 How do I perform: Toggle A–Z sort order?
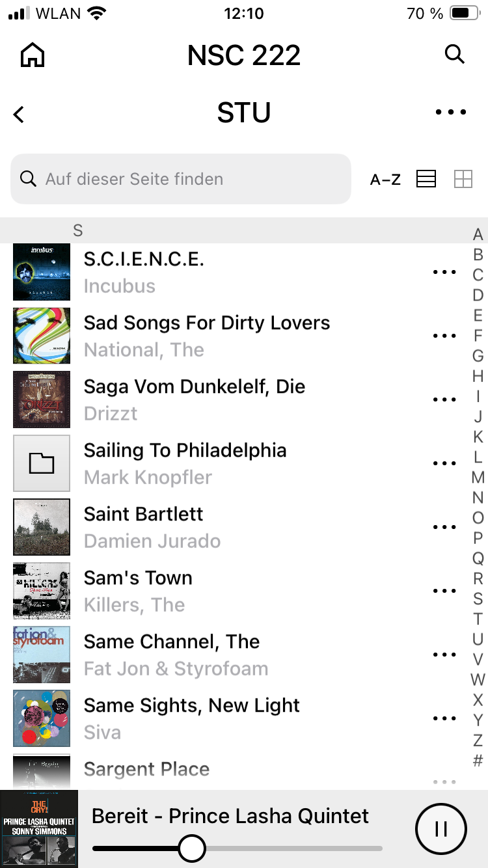coord(385,180)
